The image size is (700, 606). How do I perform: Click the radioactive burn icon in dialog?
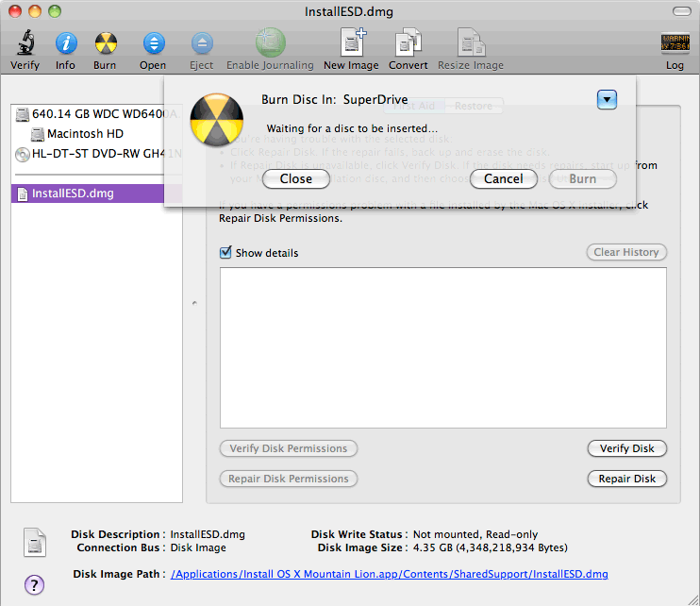(217, 120)
